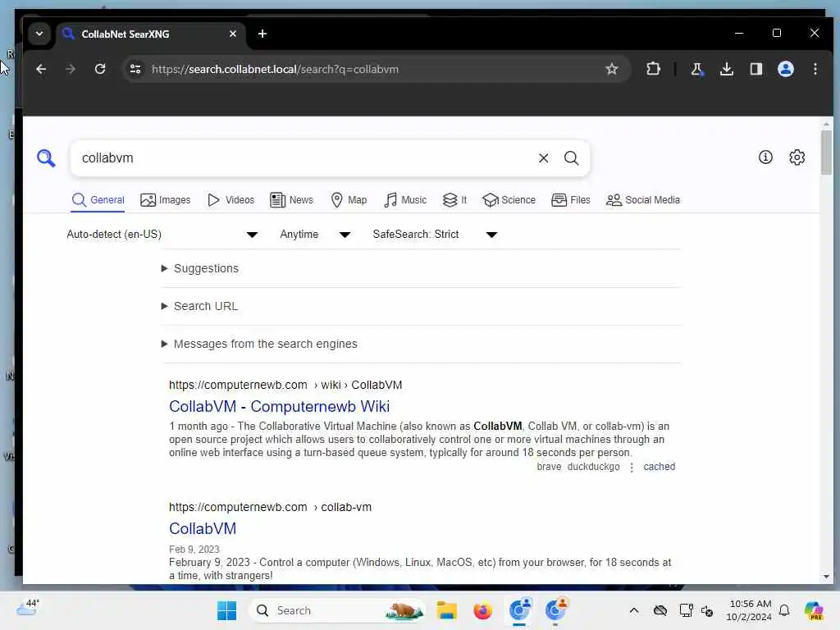Open the About info icon

(765, 157)
